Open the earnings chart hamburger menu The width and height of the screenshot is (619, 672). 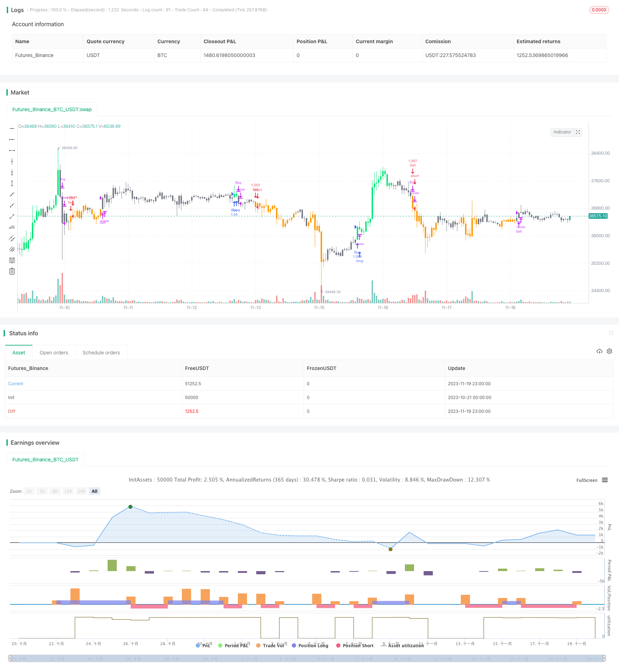coord(605,480)
